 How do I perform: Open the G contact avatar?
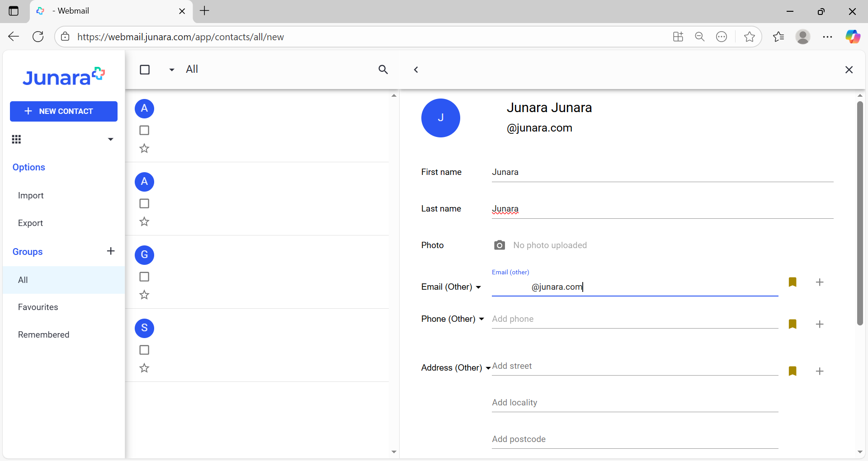click(145, 255)
